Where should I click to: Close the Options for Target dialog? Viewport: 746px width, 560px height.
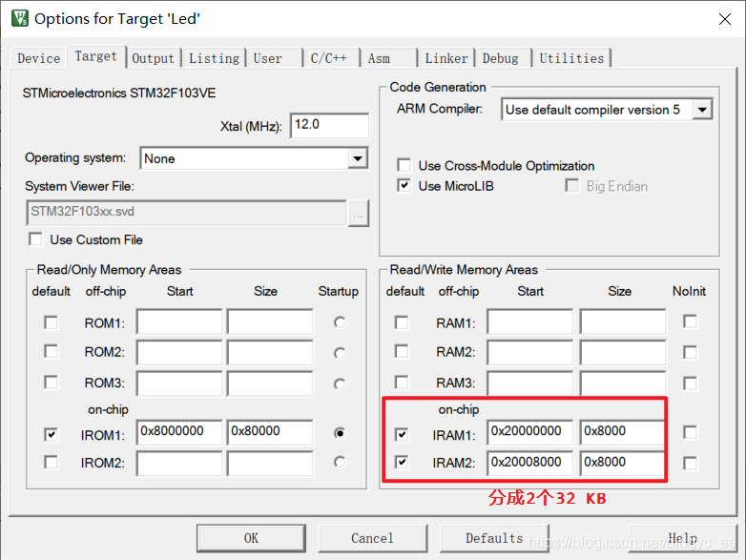(x=725, y=19)
